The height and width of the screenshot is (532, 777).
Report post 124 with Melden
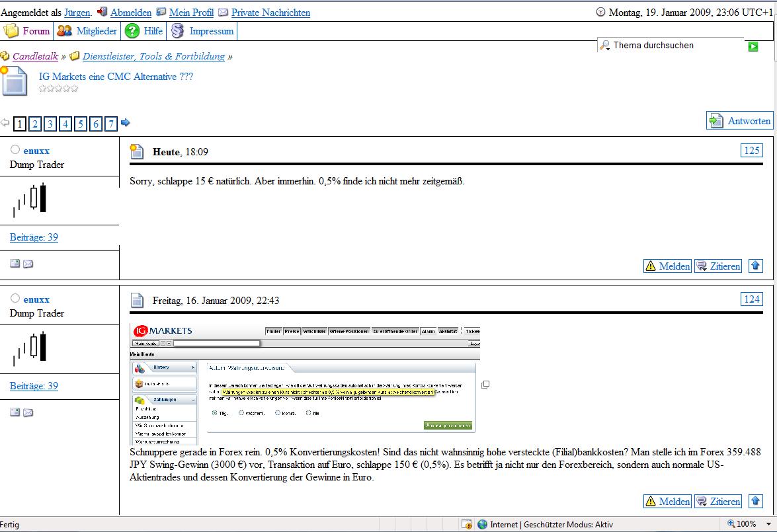667,501
